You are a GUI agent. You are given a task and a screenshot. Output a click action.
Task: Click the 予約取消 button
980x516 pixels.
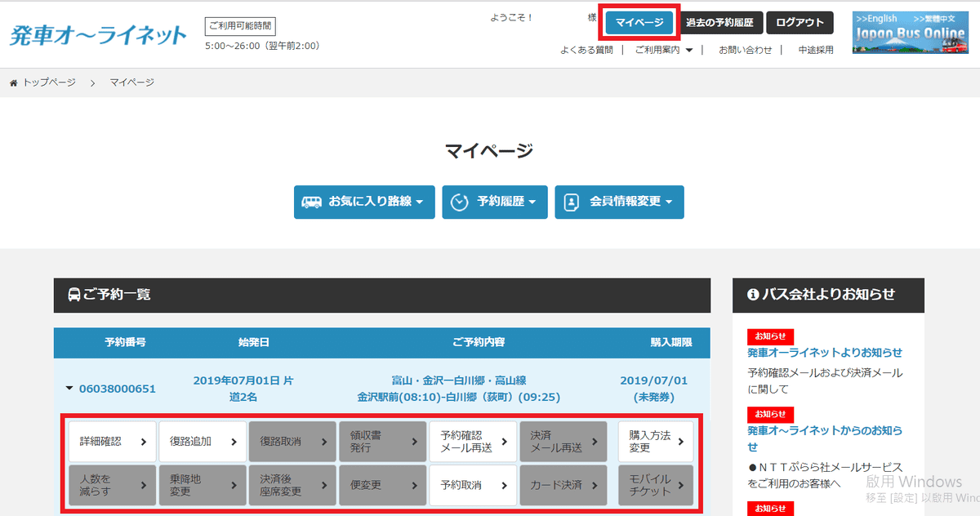[473, 485]
